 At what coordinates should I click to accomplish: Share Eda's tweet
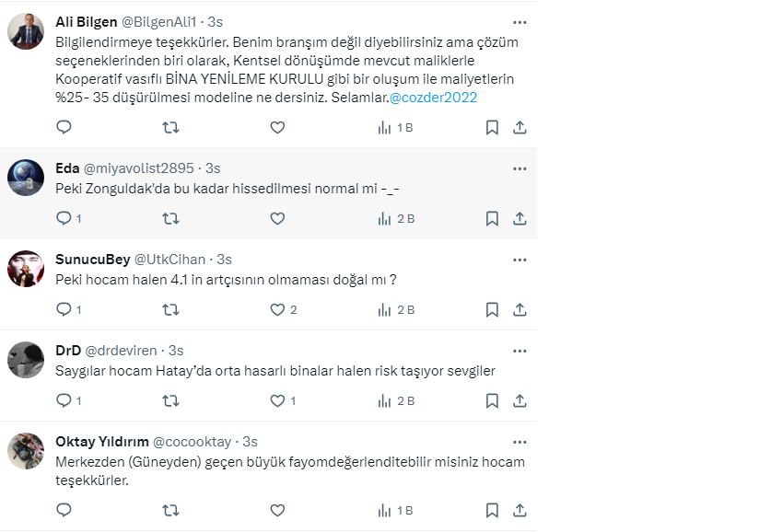coord(520,219)
